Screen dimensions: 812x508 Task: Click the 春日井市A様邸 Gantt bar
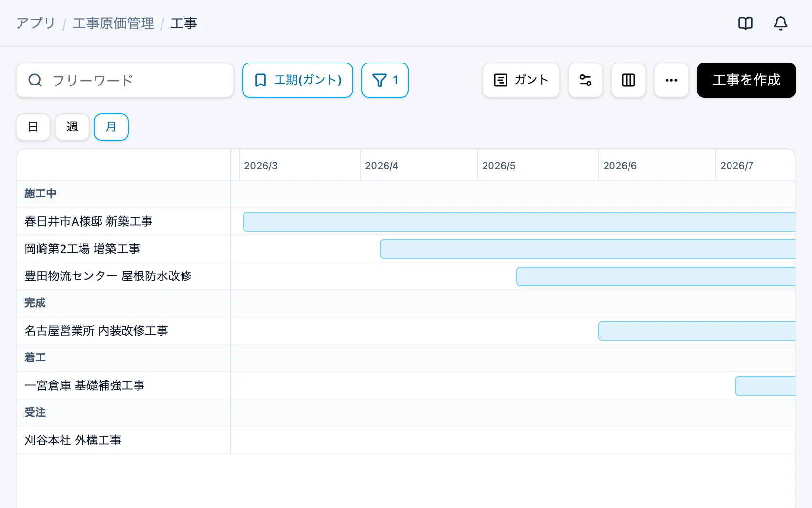pyautogui.click(x=519, y=222)
